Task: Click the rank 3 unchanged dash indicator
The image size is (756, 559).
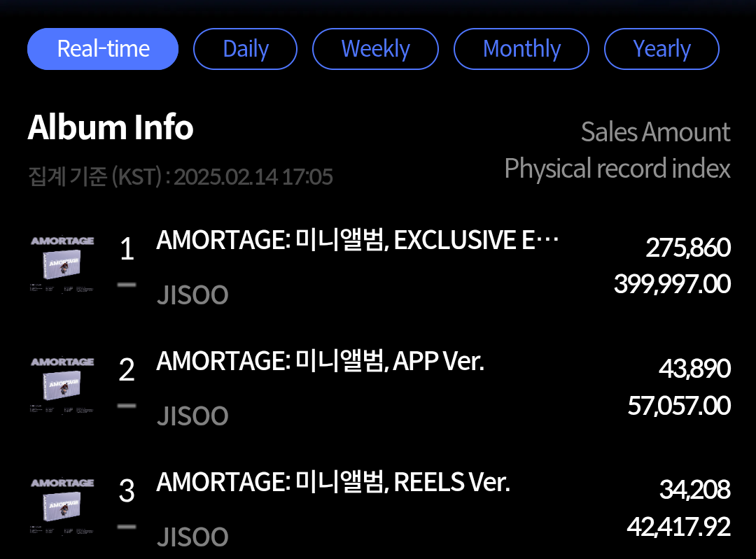Action: pos(127,527)
